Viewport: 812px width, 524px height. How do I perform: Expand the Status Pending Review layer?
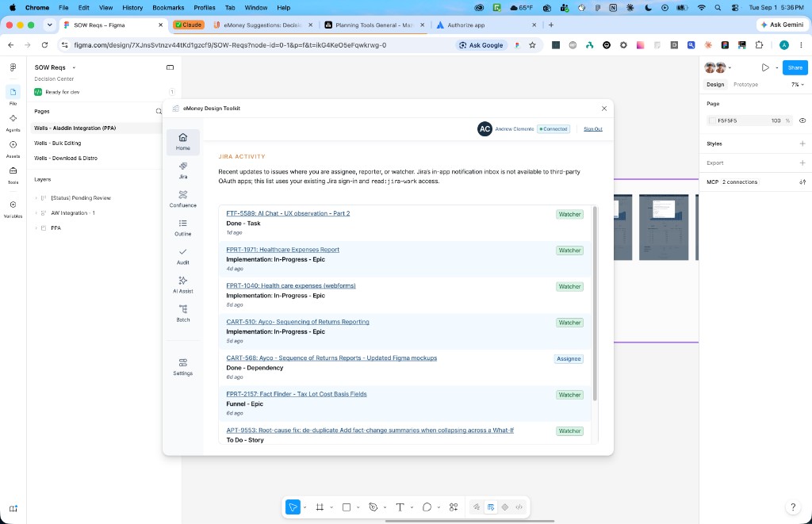coord(36,198)
